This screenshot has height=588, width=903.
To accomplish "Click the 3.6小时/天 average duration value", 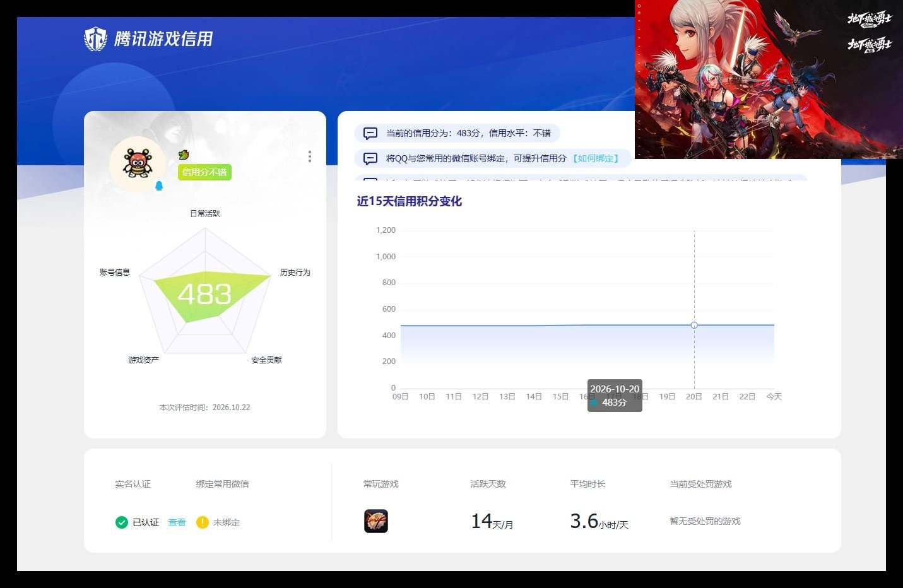I will [x=599, y=521].
